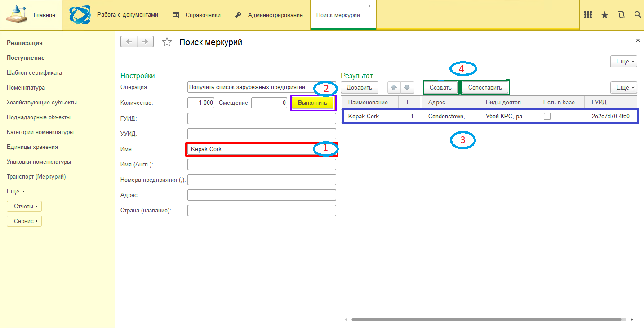
Task: Open the functions menu grid icon
Action: click(x=588, y=15)
